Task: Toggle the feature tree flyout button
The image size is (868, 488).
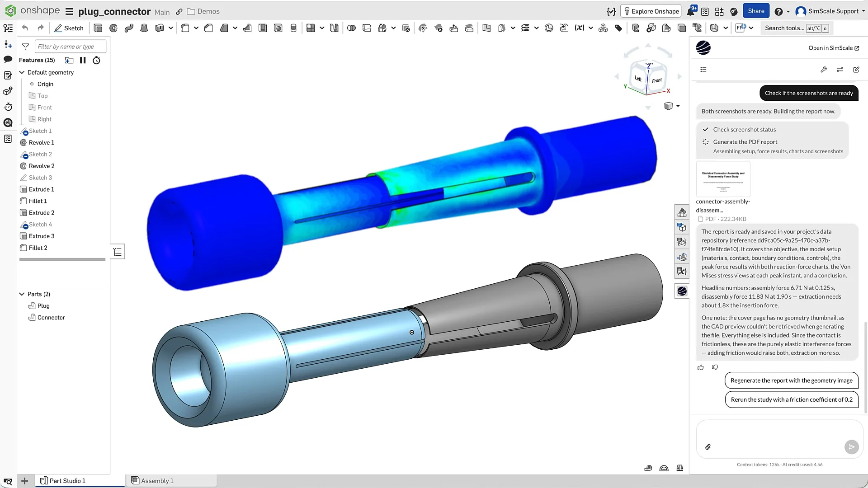Action: coord(118,252)
